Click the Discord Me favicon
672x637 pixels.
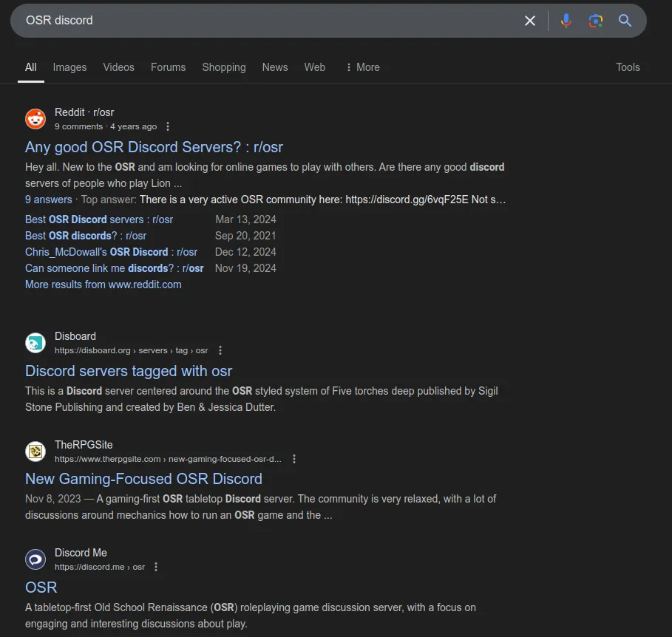35,559
